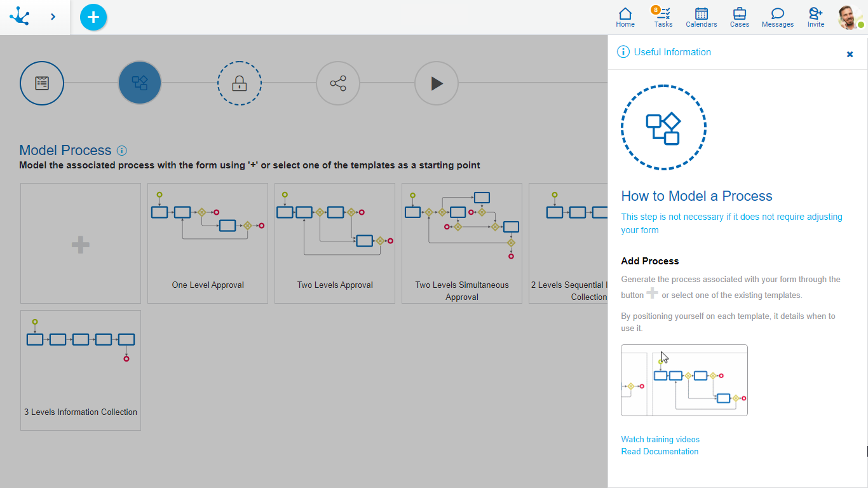Open the permissions lock wizard step
The height and width of the screenshot is (488, 868).
tap(239, 83)
